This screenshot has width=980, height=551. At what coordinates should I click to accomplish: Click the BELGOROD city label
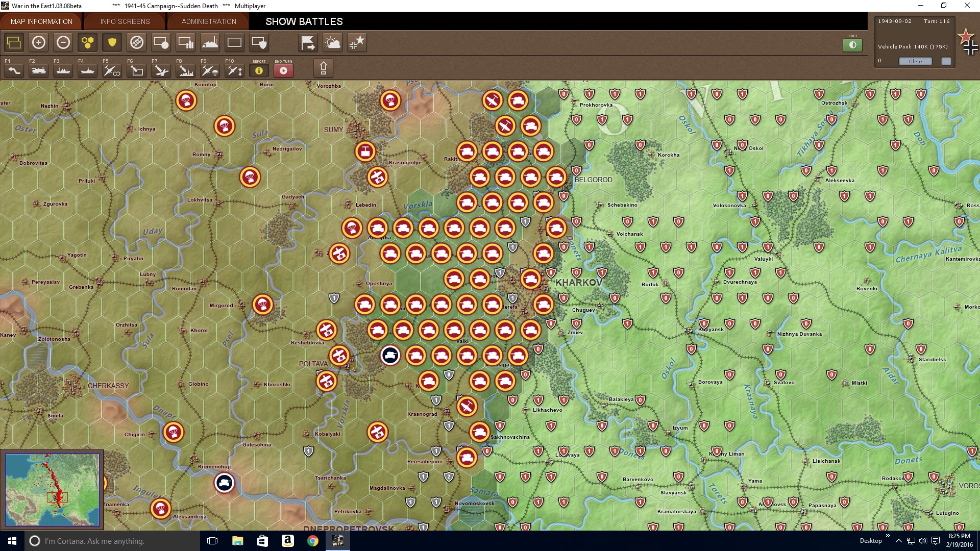(x=593, y=180)
